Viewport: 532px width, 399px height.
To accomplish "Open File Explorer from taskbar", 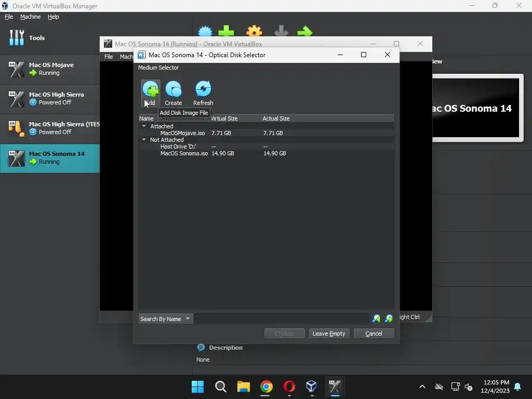I will pyautogui.click(x=243, y=387).
